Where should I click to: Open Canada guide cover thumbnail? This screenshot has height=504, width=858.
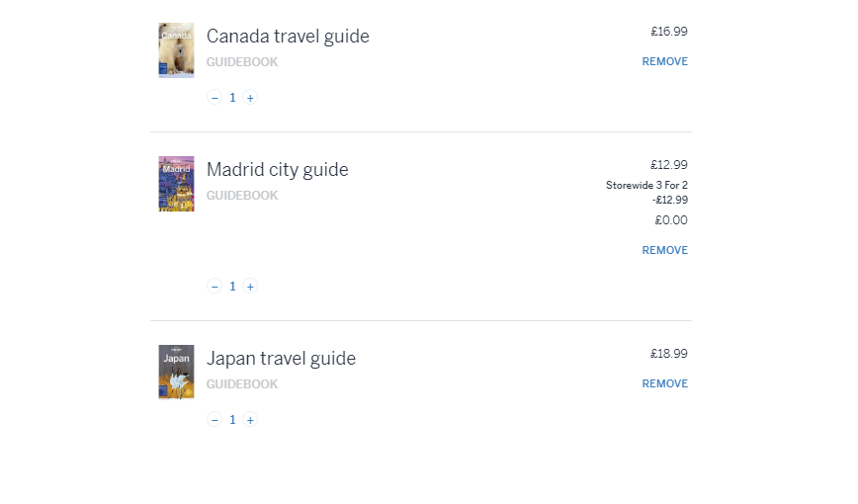pos(176,50)
